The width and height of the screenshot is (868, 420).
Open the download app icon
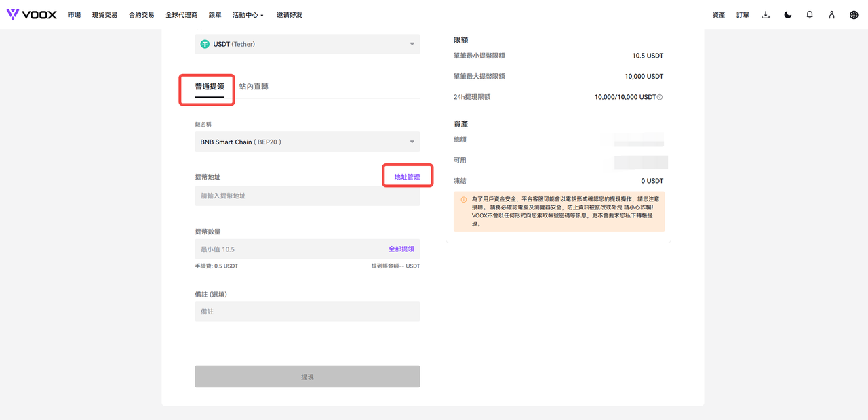click(x=766, y=14)
